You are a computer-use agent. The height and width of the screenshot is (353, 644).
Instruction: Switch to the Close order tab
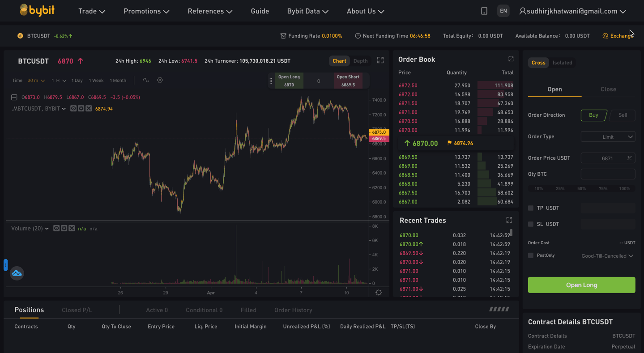608,89
